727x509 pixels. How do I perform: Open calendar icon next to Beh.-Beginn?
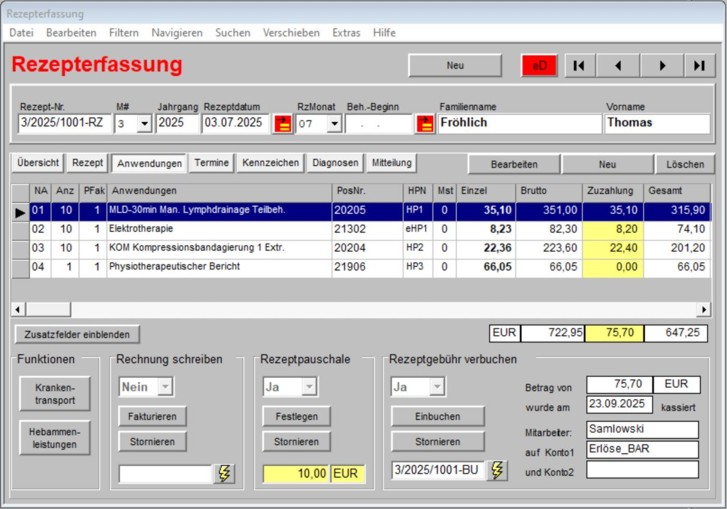[425, 124]
